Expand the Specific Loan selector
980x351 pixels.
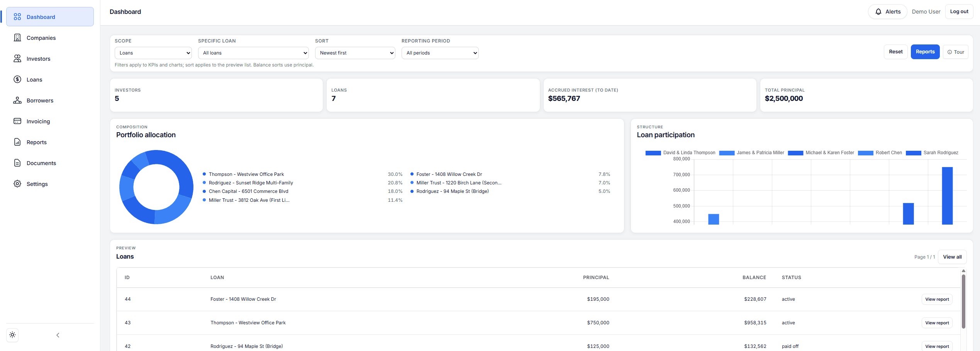coord(253,53)
